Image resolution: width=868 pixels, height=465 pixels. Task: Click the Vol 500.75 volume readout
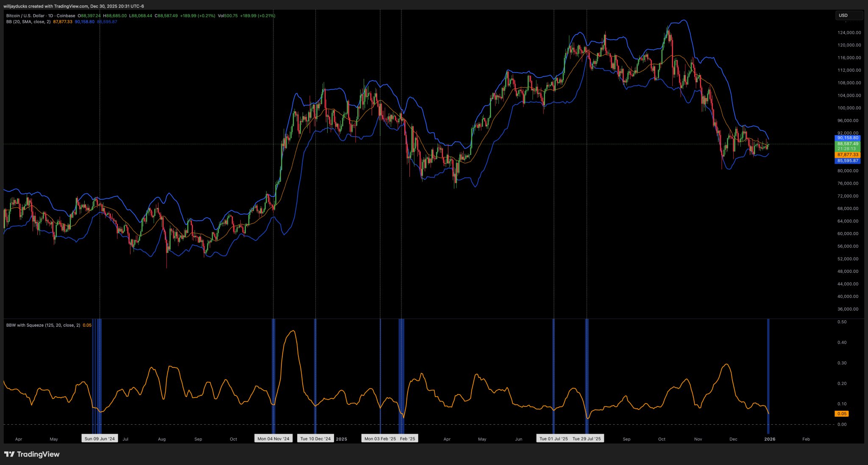click(x=228, y=16)
